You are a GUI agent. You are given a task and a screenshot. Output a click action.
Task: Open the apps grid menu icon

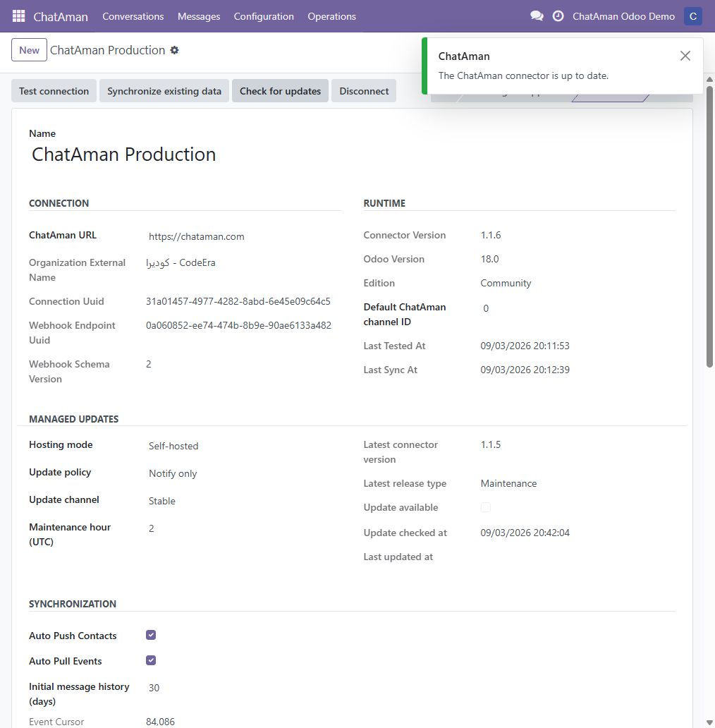click(18, 16)
